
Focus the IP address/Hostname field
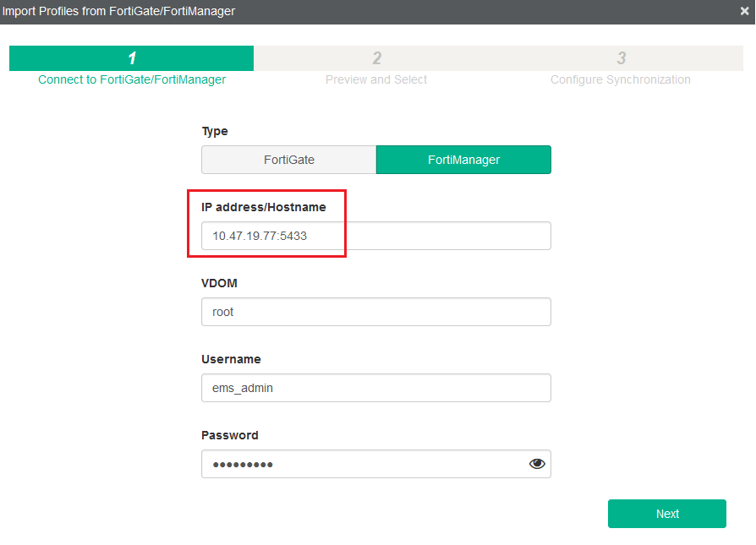click(375, 236)
